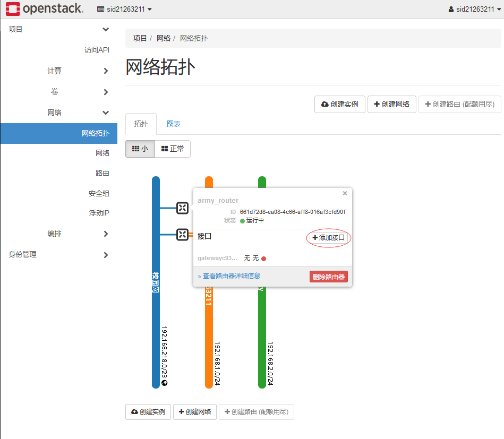Image resolution: width=504 pixels, height=439 pixels.
Task: Click the gatewayc93... interface link
Action: (218, 258)
